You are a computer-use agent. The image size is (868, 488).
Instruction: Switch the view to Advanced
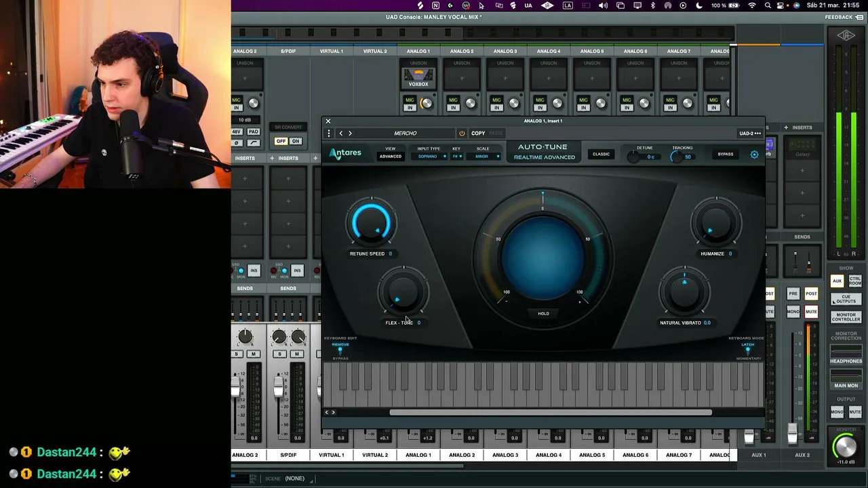click(391, 157)
